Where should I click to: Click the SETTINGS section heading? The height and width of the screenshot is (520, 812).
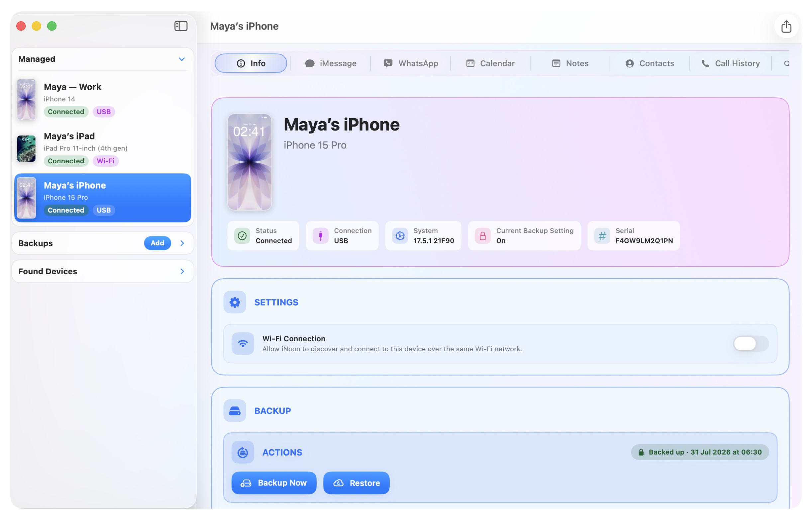(x=276, y=302)
